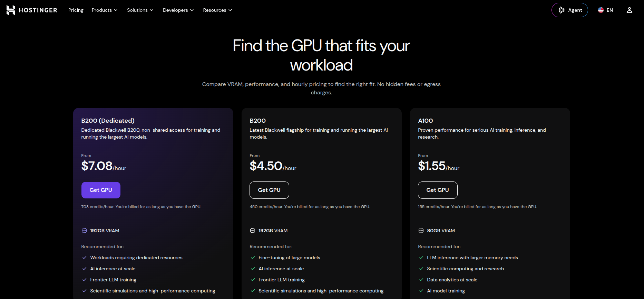Image resolution: width=644 pixels, height=299 pixels.
Task: Click checkmark beside AI model training
Action: pyautogui.click(x=421, y=291)
